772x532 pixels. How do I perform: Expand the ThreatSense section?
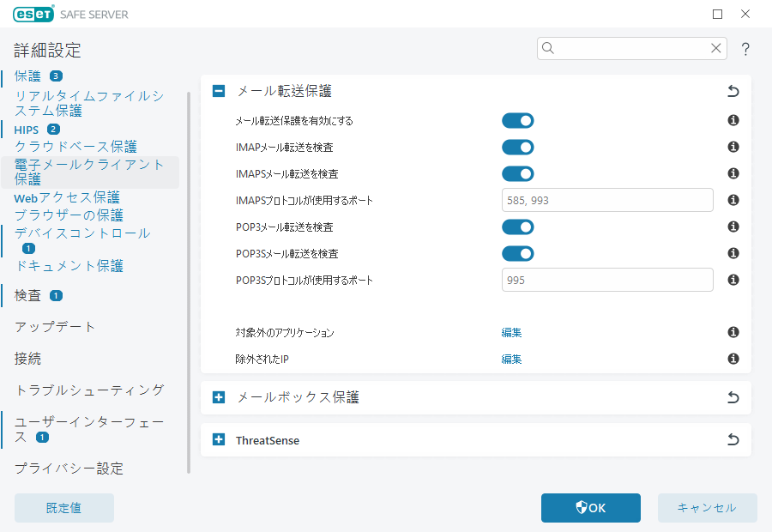coord(218,439)
